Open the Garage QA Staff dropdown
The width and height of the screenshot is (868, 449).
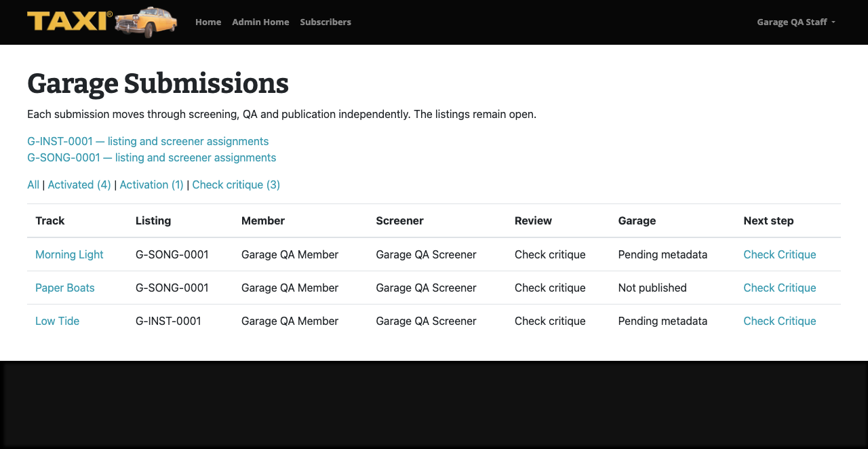coord(796,22)
